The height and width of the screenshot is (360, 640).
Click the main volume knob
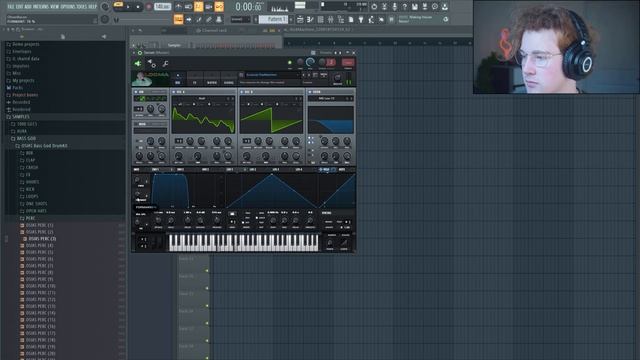tap(105, 7)
